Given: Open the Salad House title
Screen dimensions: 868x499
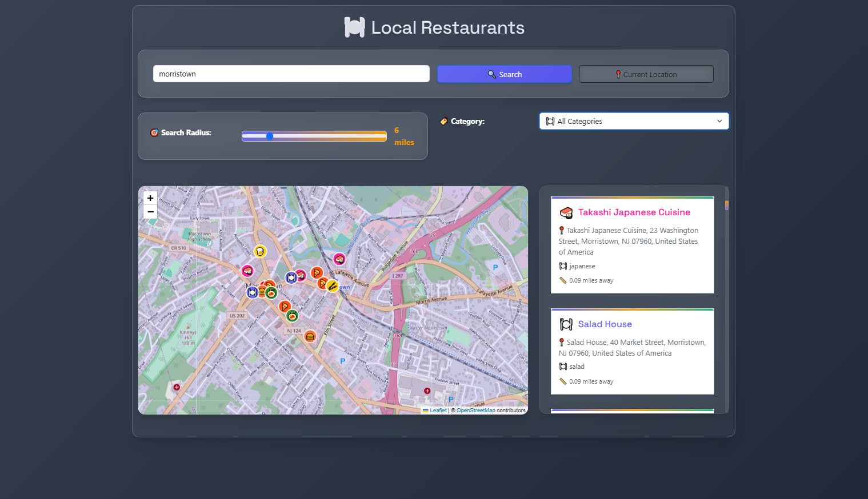Looking at the screenshot, I should (605, 324).
